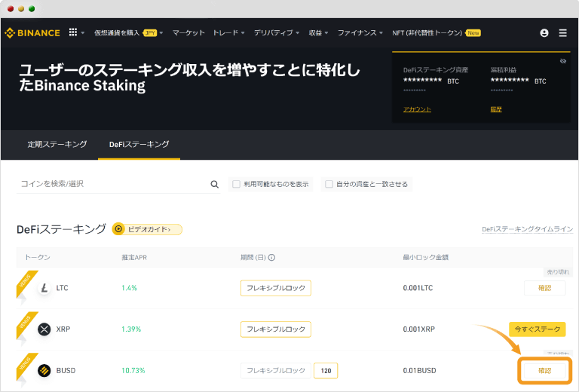Expand the 収益 dropdown menu
The height and width of the screenshot is (392, 579).
point(326,33)
